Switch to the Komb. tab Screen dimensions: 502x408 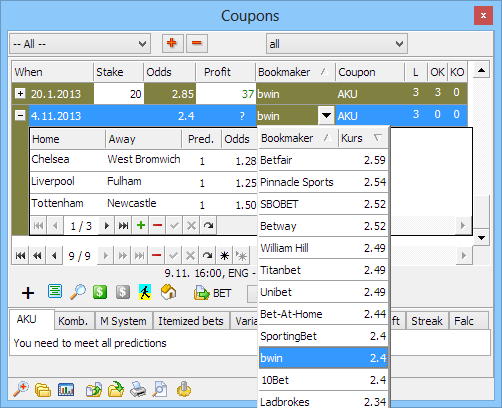(73, 321)
